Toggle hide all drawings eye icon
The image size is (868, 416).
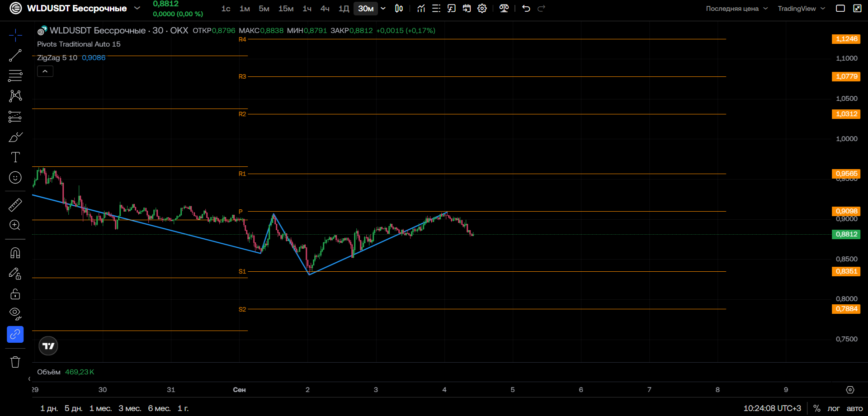pyautogui.click(x=15, y=313)
